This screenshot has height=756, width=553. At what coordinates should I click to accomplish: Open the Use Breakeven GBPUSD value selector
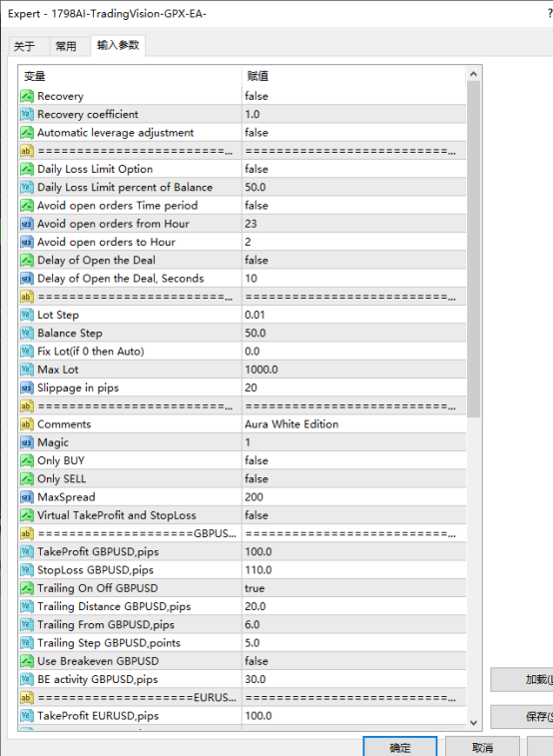pos(354,661)
